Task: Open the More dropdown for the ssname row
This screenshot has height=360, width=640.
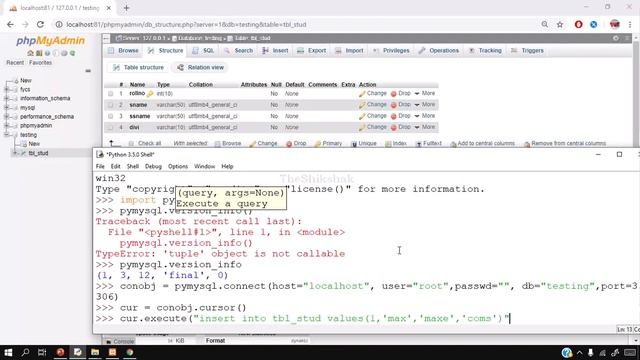Action: pyautogui.click(x=424, y=116)
